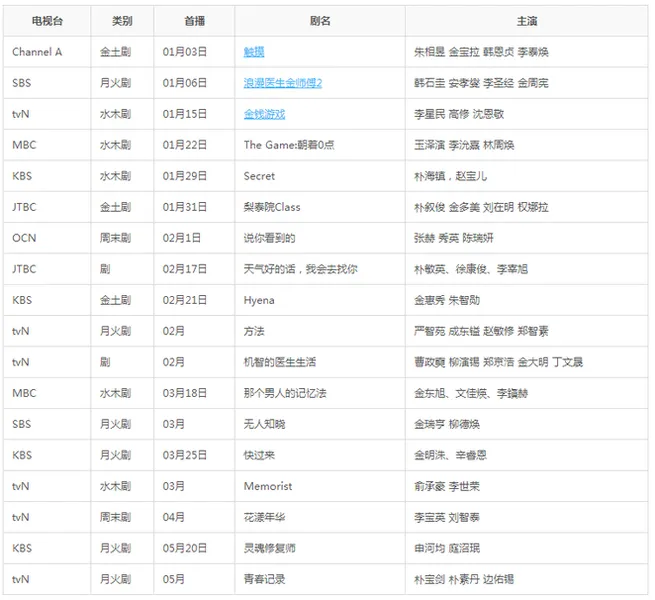Viewport: 655px width, 600px height.
Task: Click the 01月03日 premiere date
Action: (185, 52)
